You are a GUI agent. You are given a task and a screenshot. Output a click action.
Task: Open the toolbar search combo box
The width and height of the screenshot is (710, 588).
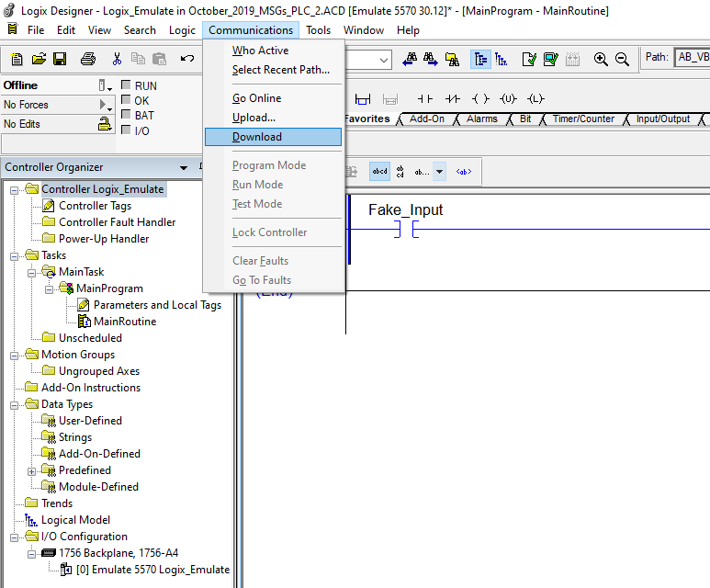(x=384, y=60)
